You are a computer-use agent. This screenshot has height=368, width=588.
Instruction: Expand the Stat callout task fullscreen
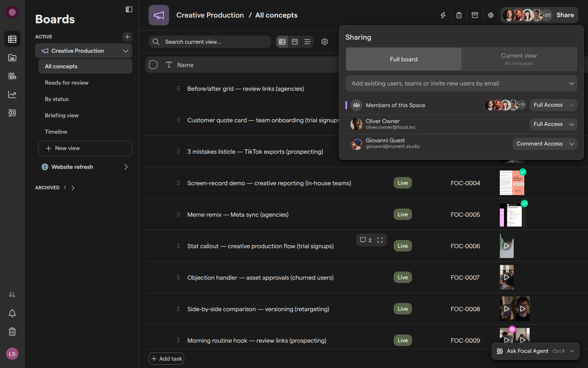(380, 240)
